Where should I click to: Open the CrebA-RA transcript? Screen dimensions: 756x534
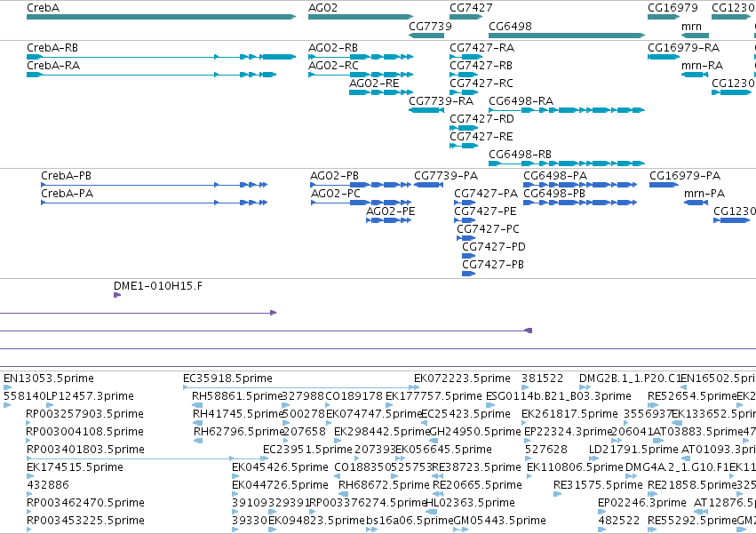coord(151,75)
